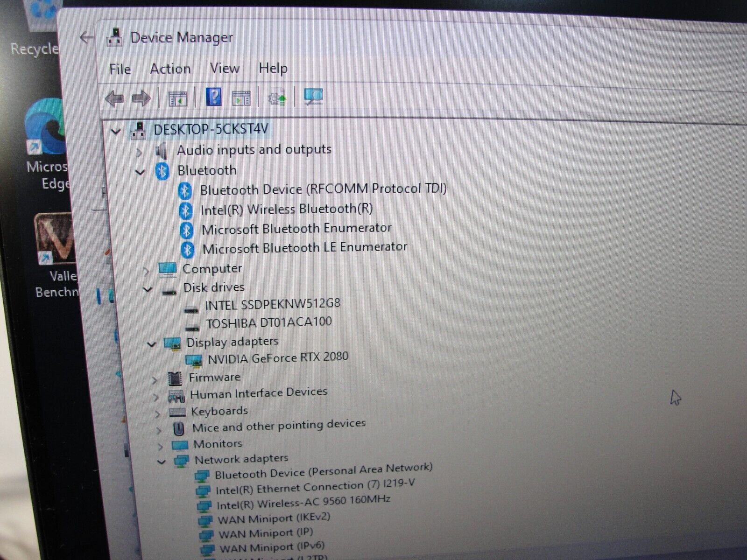Click the Firmware chip icon
Viewport: 747px width, 560px height.
click(x=175, y=378)
